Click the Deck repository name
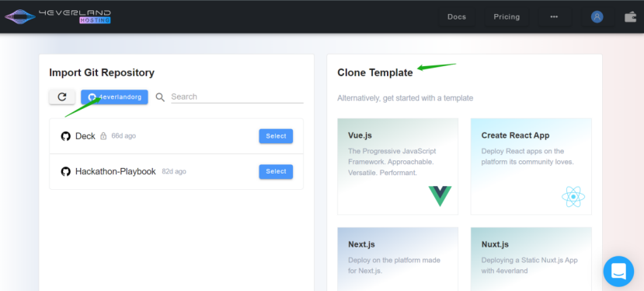 85,136
